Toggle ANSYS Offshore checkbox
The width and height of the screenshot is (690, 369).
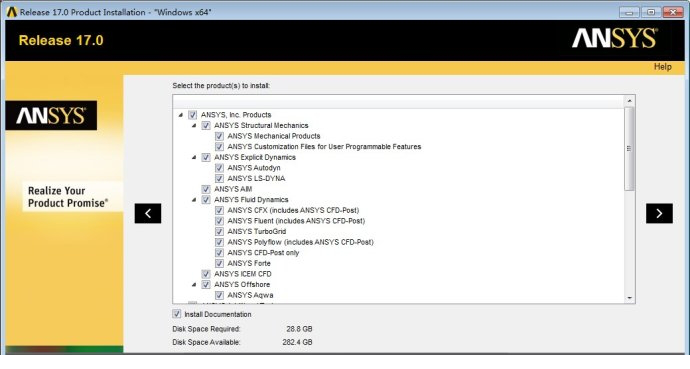click(x=206, y=285)
